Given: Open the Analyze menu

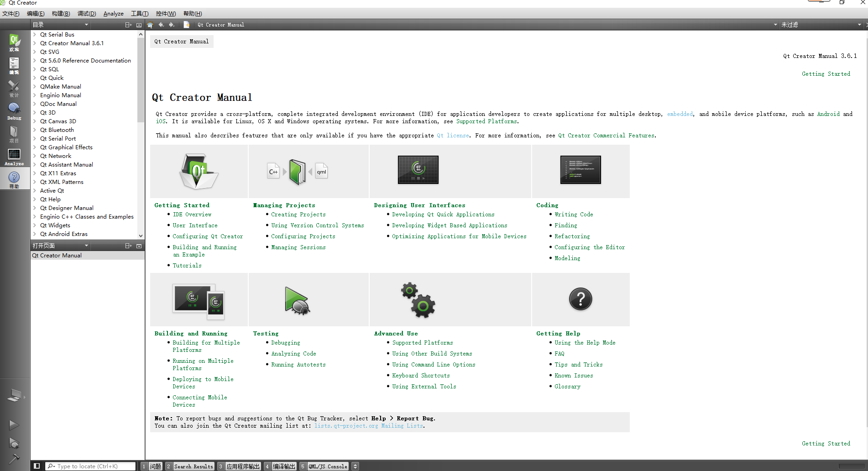Looking at the screenshot, I should click(114, 14).
